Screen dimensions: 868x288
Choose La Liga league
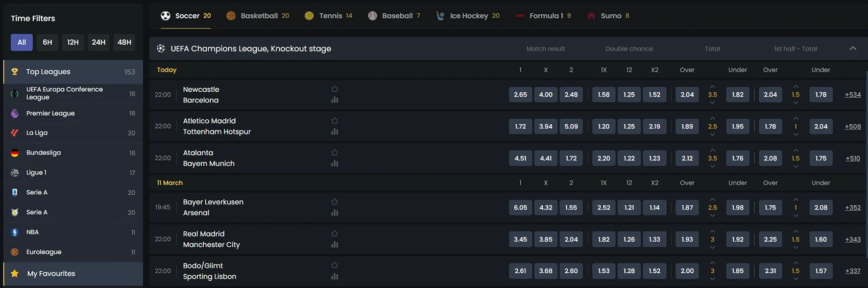point(73,133)
